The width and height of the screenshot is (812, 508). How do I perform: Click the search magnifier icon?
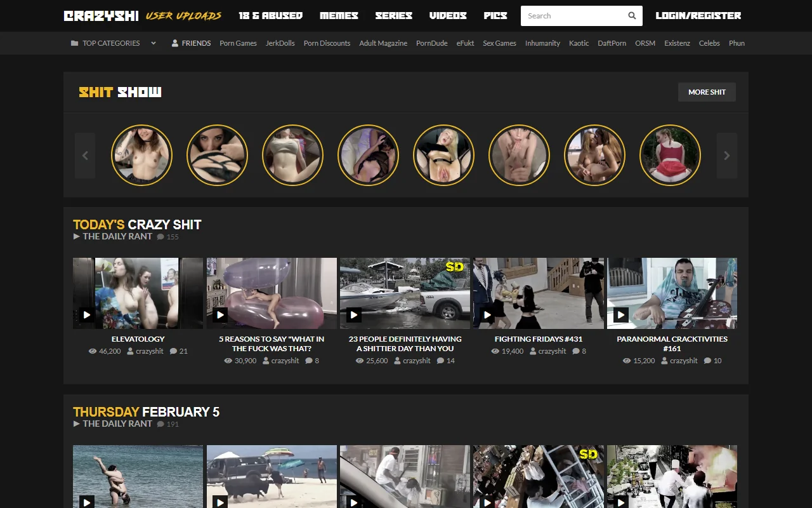632,16
